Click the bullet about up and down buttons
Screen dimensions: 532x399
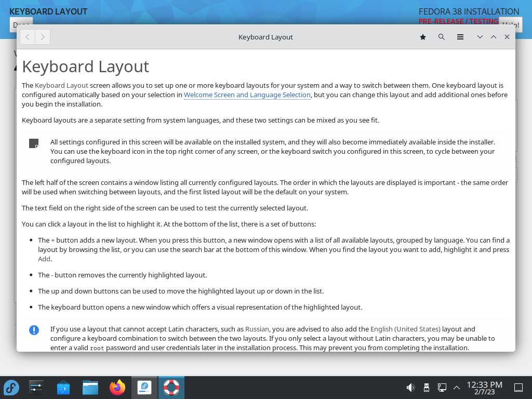point(181,291)
